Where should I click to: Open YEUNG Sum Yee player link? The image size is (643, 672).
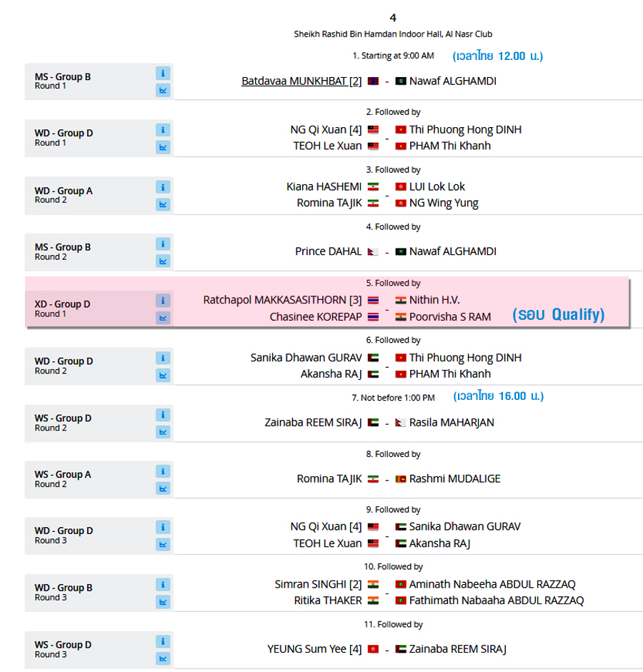pyautogui.click(x=314, y=649)
